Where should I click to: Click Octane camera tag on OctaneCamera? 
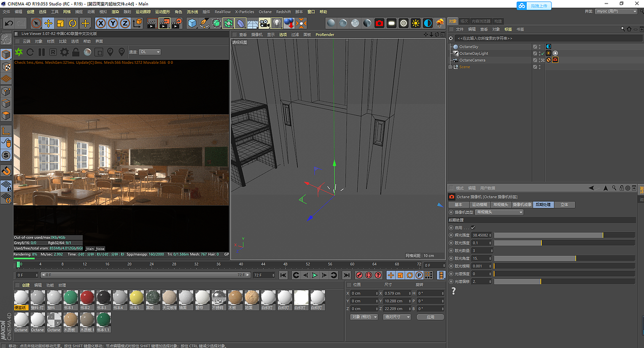(x=555, y=60)
